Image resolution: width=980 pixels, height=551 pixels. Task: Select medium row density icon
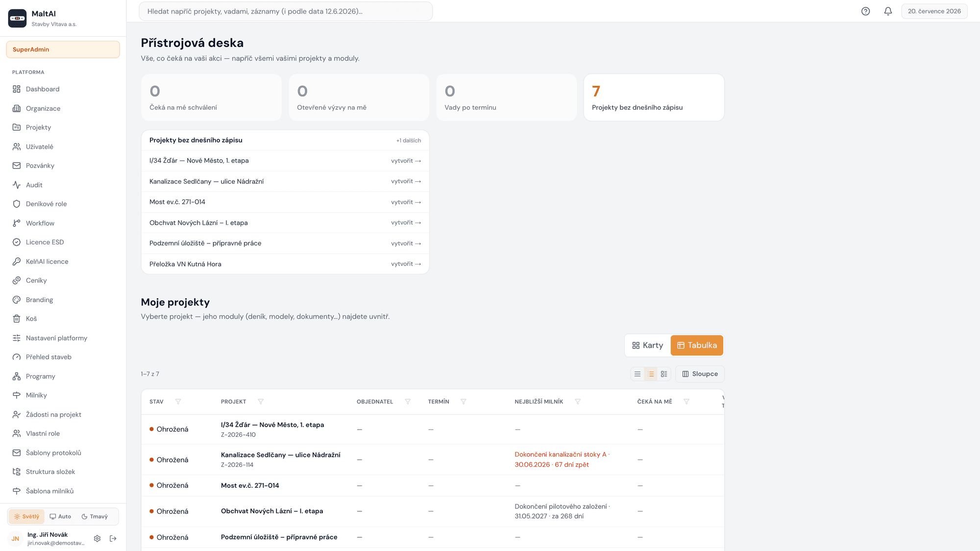(x=651, y=374)
